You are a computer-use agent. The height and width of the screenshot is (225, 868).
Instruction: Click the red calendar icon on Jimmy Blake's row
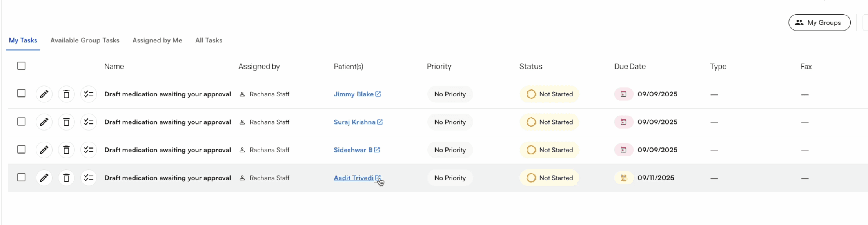[x=623, y=94]
